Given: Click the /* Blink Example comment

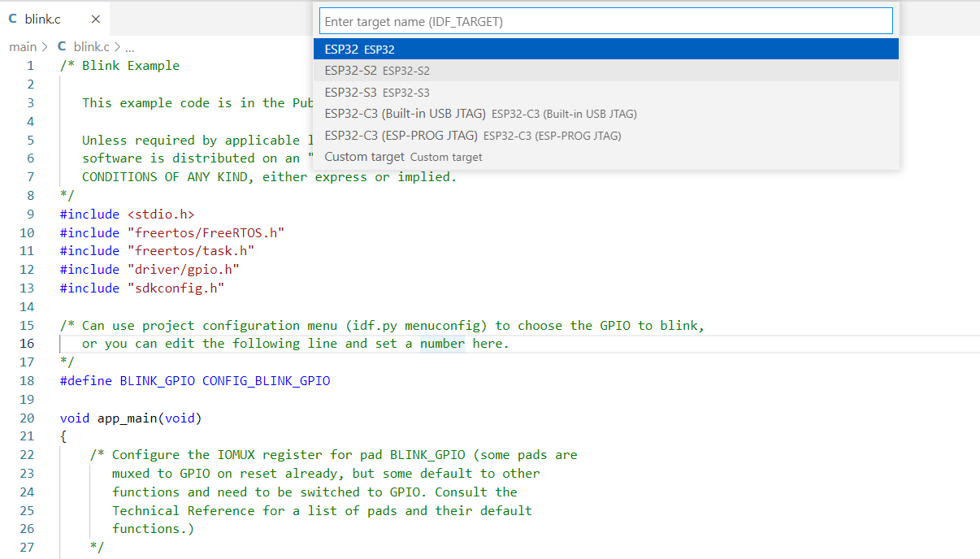Looking at the screenshot, I should pyautogui.click(x=120, y=66).
